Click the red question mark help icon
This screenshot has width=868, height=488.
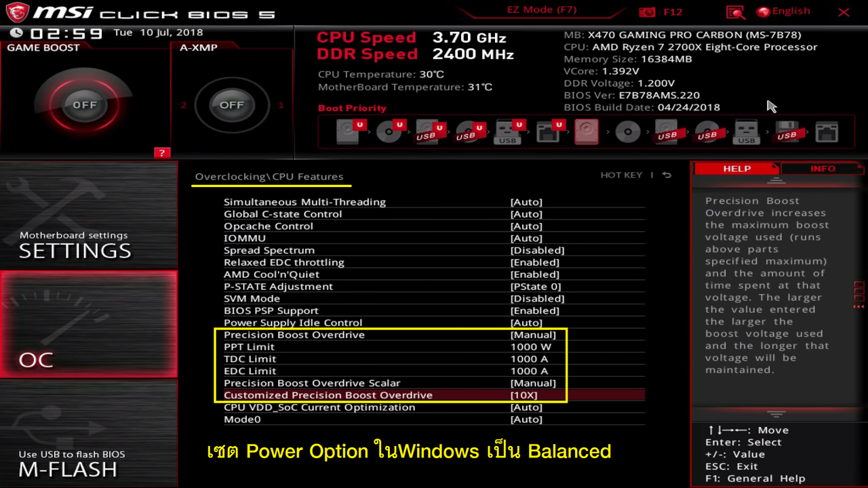(161, 152)
